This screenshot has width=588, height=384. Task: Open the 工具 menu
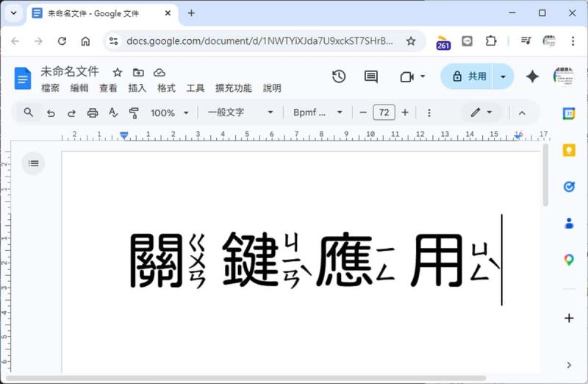click(x=196, y=88)
